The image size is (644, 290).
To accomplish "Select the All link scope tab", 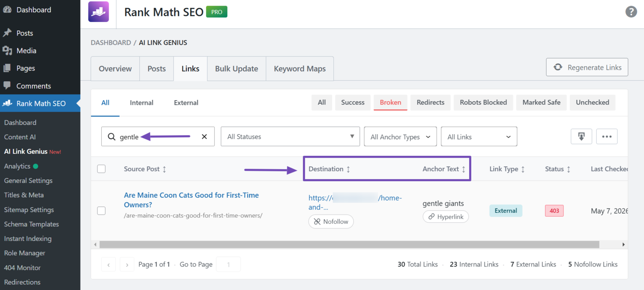I will coord(105,102).
